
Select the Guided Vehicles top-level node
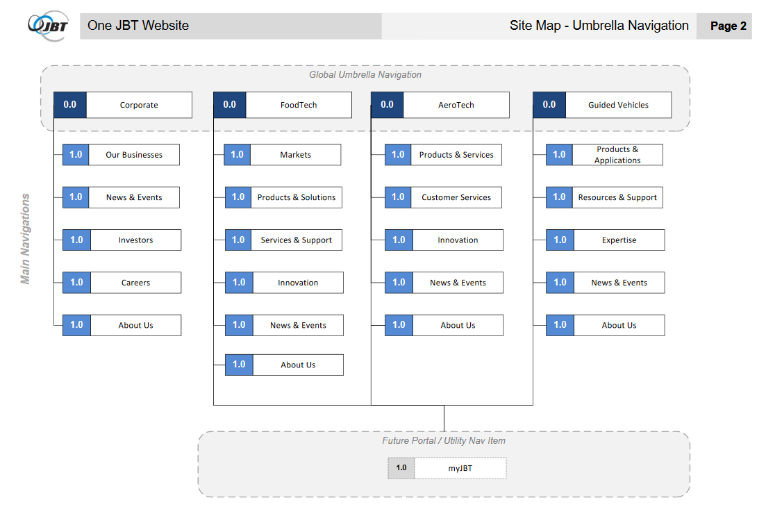[602, 105]
